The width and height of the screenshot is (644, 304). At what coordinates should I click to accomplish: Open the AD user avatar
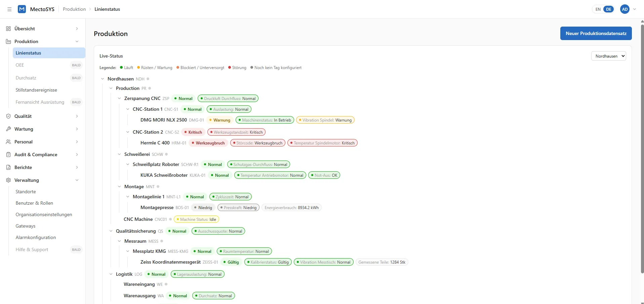625,9
